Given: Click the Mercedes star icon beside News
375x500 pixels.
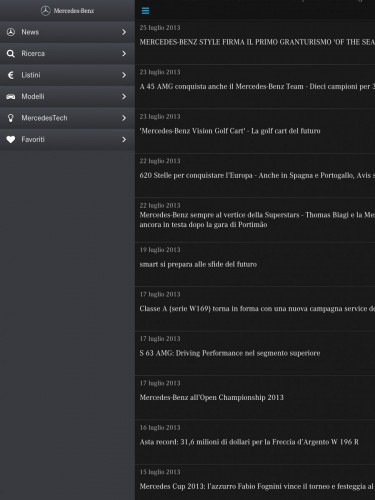Looking at the screenshot, I should (x=11, y=32).
